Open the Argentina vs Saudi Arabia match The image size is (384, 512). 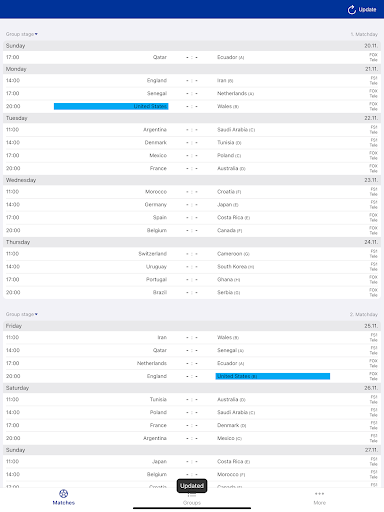(x=192, y=130)
